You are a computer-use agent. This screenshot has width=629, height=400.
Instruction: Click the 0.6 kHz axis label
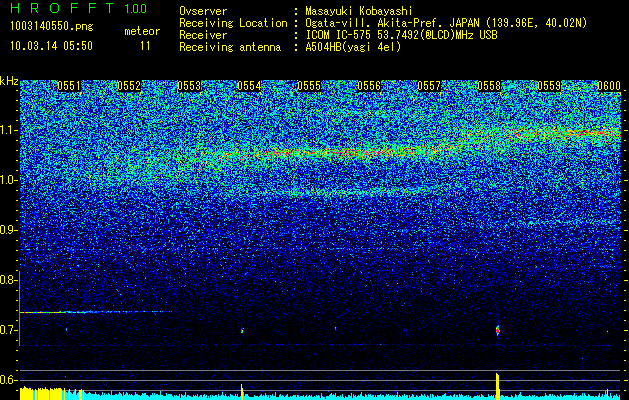click(x=8, y=380)
